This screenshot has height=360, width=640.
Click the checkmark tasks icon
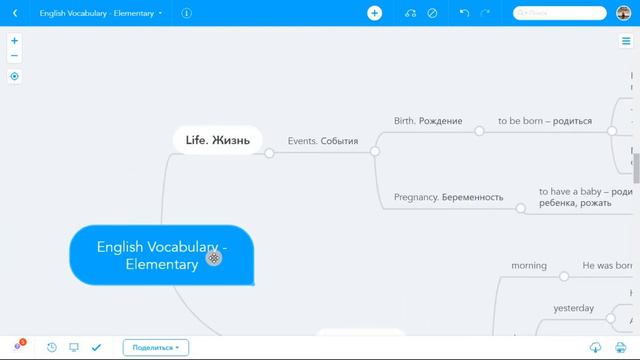click(x=96, y=347)
